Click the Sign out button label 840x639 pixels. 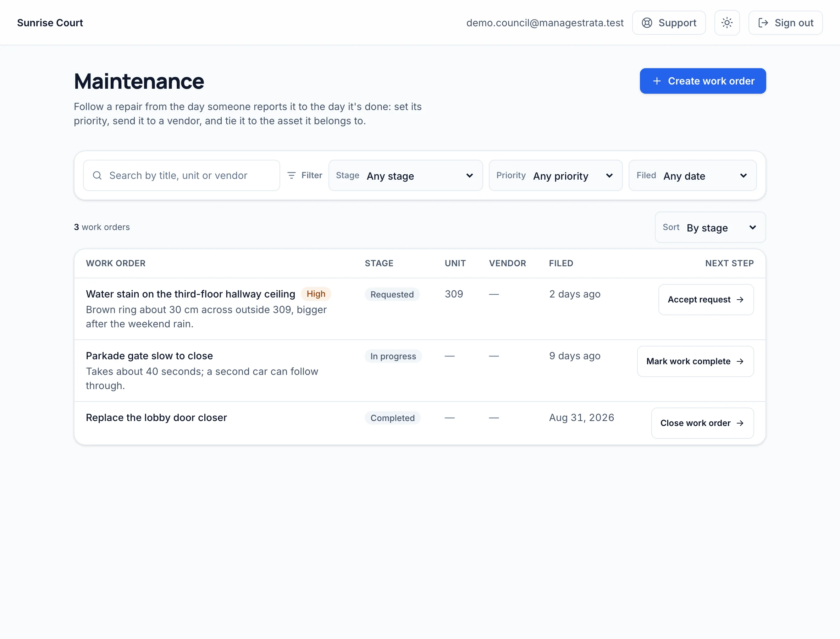[794, 23]
